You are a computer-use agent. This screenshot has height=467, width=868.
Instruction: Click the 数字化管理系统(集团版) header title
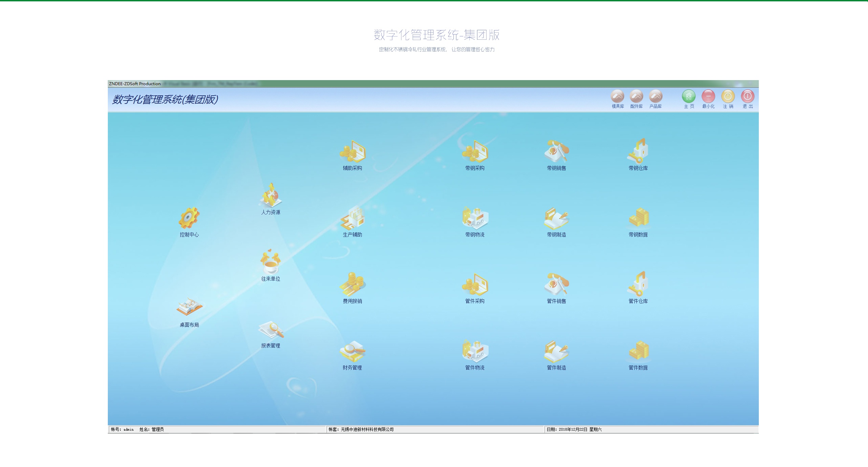pyautogui.click(x=165, y=99)
